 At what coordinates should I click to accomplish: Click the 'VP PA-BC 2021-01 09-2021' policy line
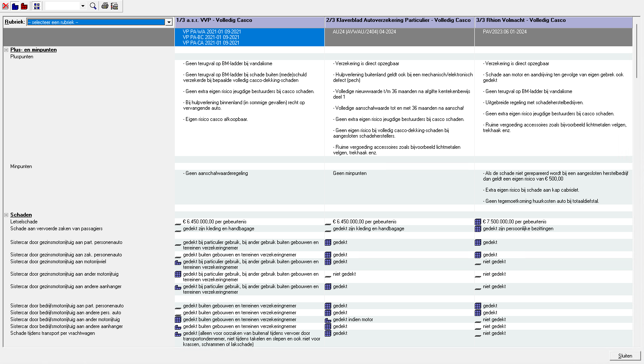coord(211,37)
